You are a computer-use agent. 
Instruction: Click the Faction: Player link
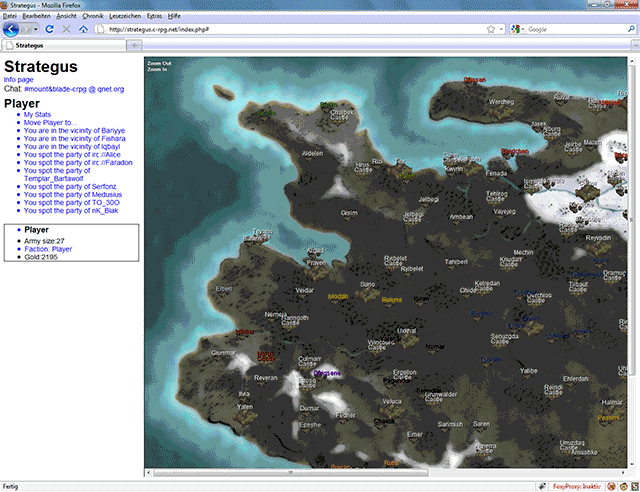[48, 249]
